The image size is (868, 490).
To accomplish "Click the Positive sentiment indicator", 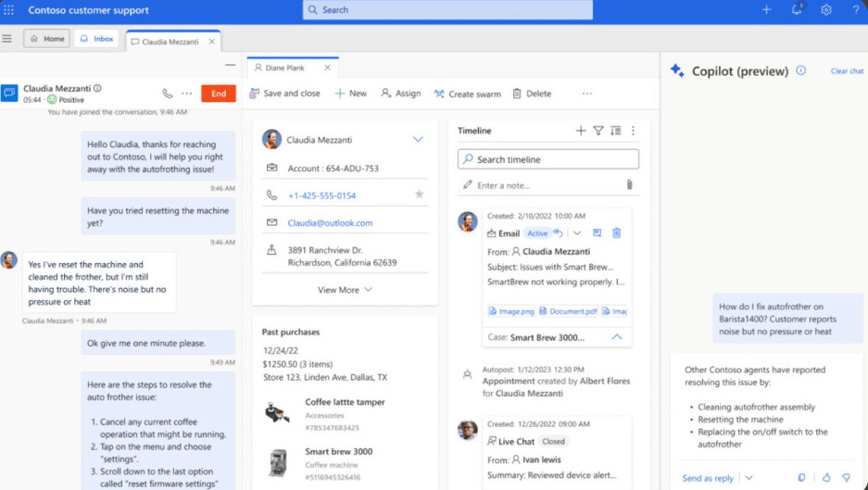I will click(x=66, y=100).
